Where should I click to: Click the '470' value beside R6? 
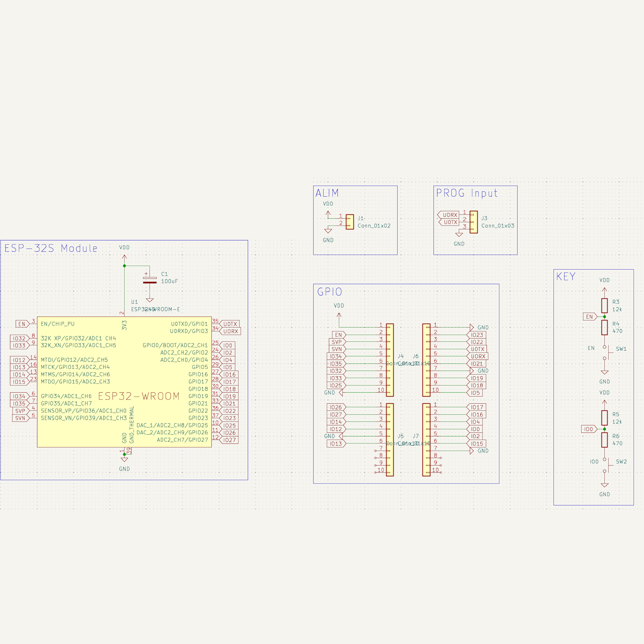coord(617,443)
